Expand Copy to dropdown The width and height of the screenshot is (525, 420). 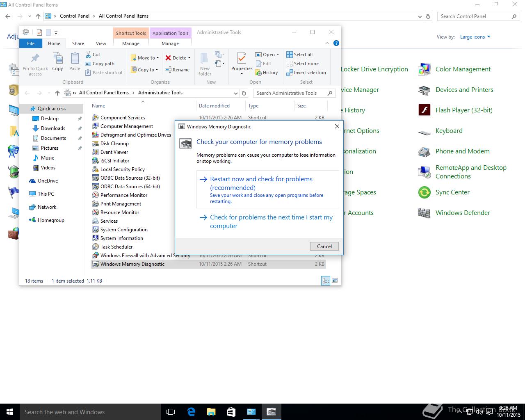click(x=157, y=70)
